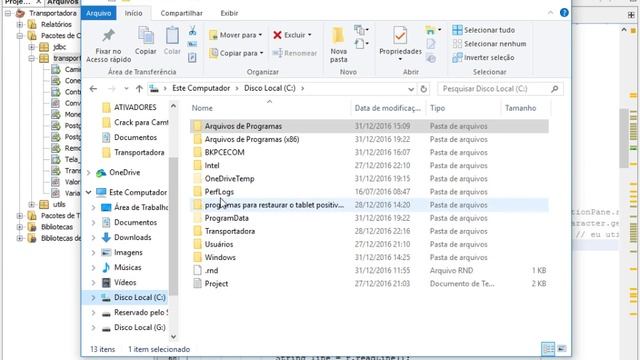Click navigation pane scrollbar down arrow

pos(173,337)
